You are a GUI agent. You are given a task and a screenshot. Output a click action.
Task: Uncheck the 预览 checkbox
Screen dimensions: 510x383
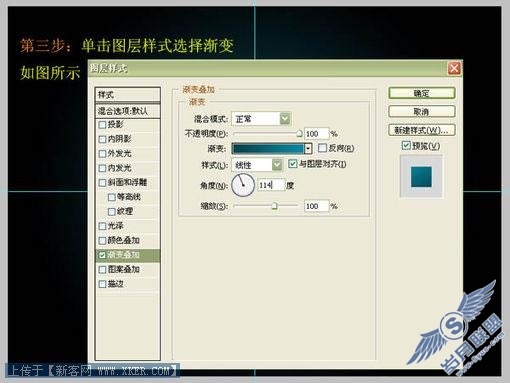coord(406,145)
